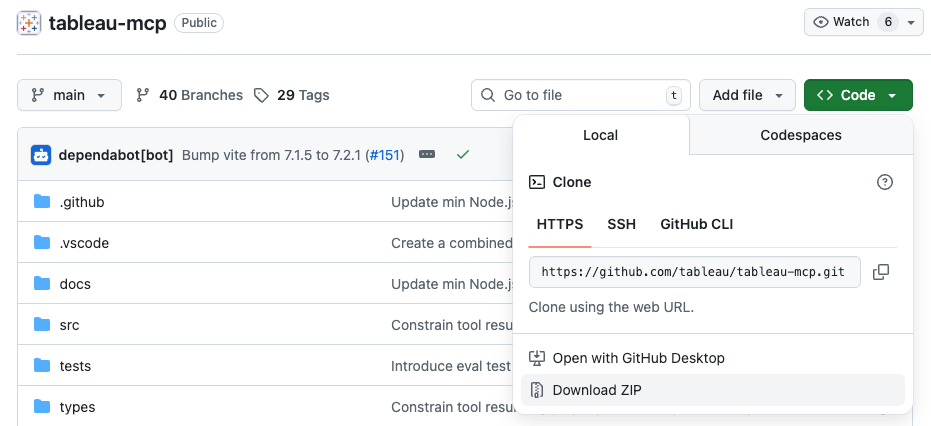The height and width of the screenshot is (426, 931).
Task: Click the tableau-mcp repository logo icon
Action: pos(30,23)
